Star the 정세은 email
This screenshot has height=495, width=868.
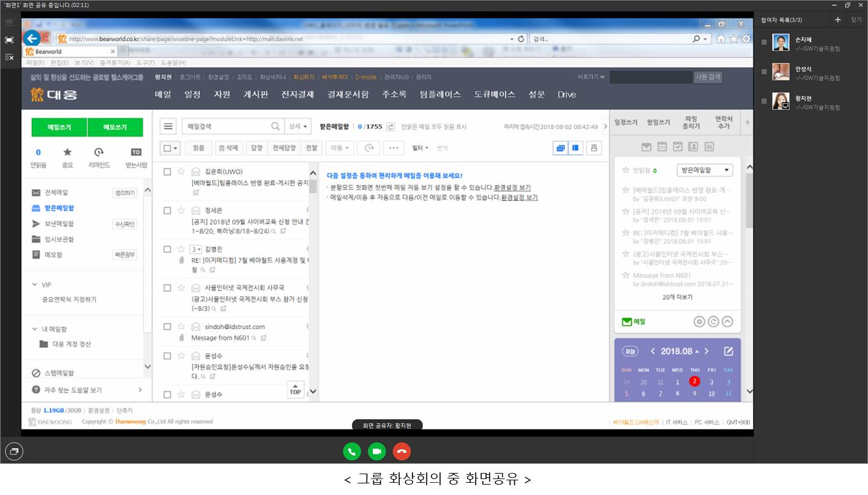[181, 210]
